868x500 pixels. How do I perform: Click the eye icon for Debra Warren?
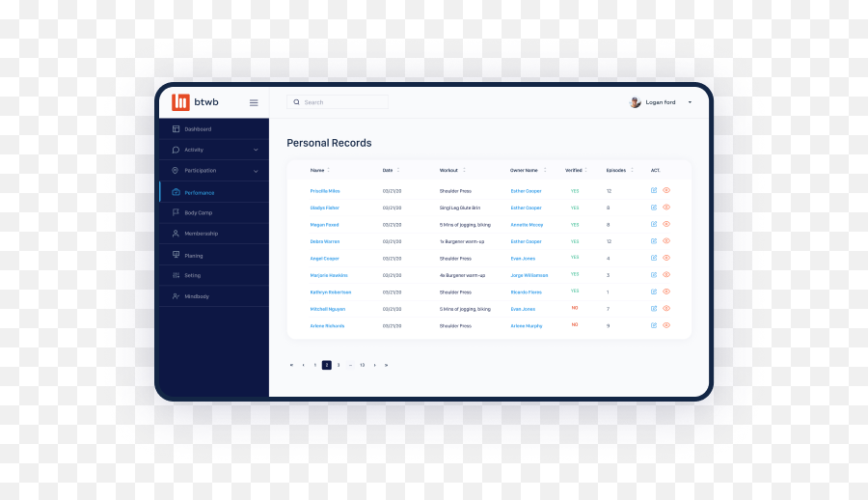[x=666, y=241]
